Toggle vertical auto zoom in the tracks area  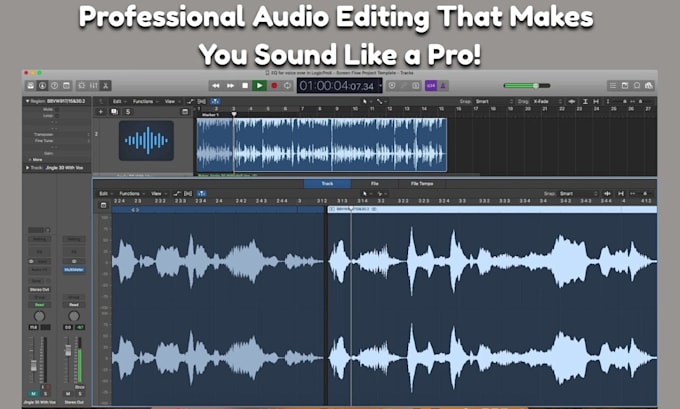pyautogui.click(x=585, y=101)
